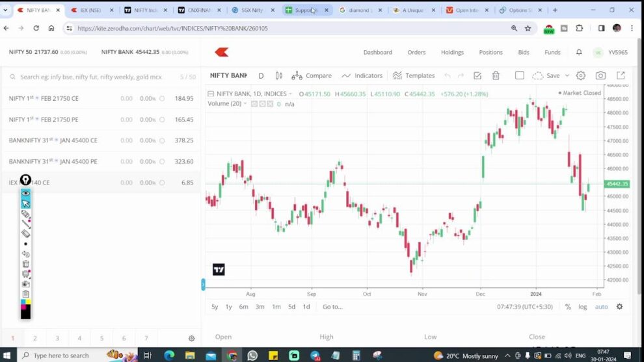
Task: Select the arrow cursor annotation tool
Action: pos(26,203)
